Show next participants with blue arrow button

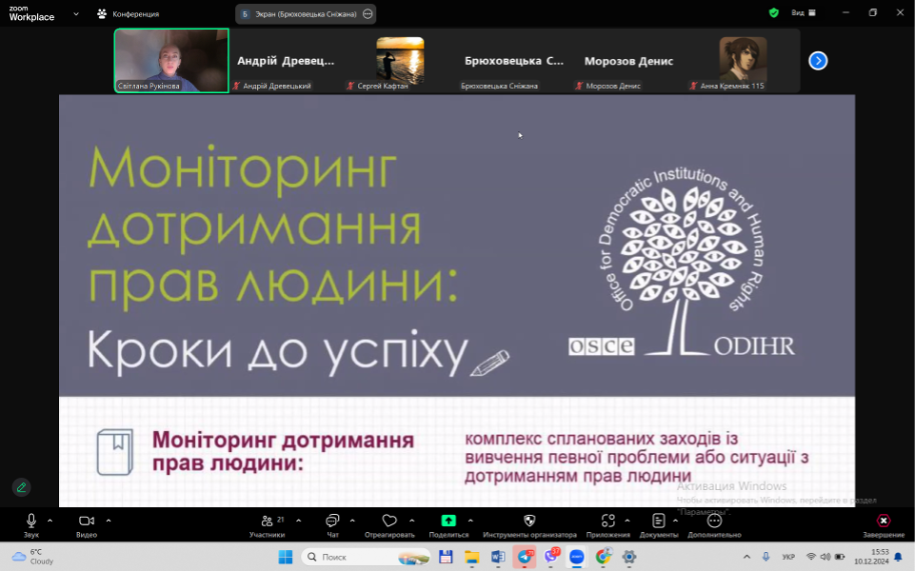click(x=818, y=61)
